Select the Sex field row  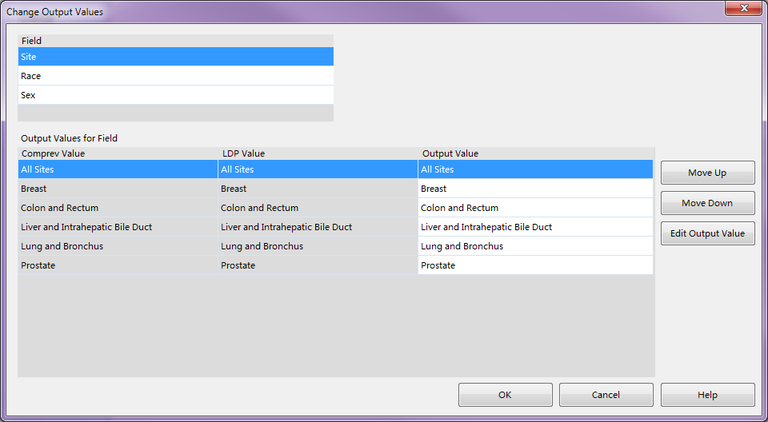[175, 95]
